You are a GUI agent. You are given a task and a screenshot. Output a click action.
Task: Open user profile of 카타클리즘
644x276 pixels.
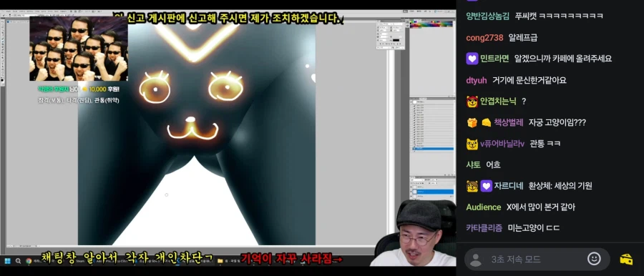tap(484, 228)
